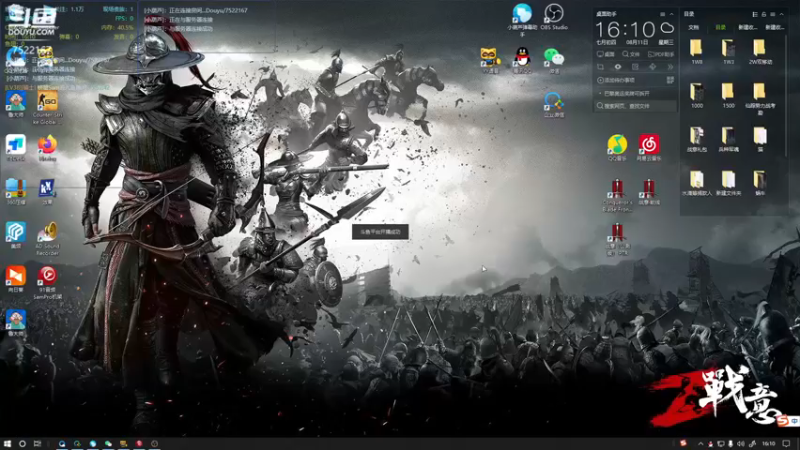This screenshot has width=800, height=450.
Task: Switch folder panel to list view icon
Action: click(x=755, y=14)
